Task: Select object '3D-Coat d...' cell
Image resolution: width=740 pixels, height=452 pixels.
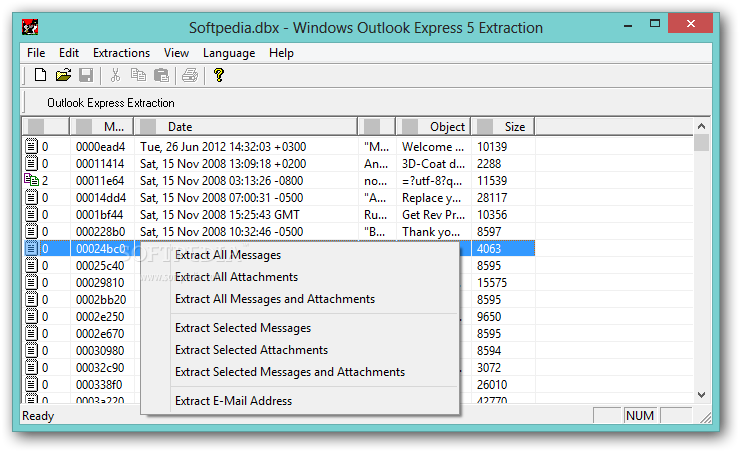Action: pyautogui.click(x=433, y=164)
